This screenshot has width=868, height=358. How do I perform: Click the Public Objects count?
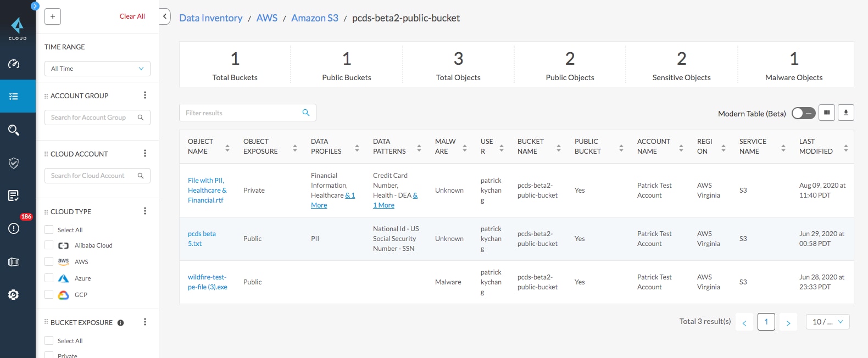point(570,59)
